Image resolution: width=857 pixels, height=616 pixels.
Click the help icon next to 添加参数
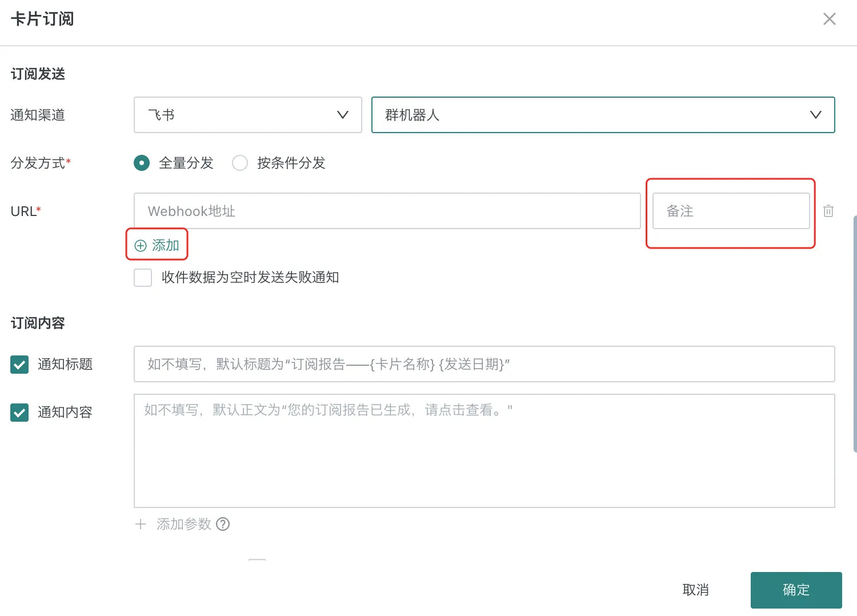(x=223, y=524)
